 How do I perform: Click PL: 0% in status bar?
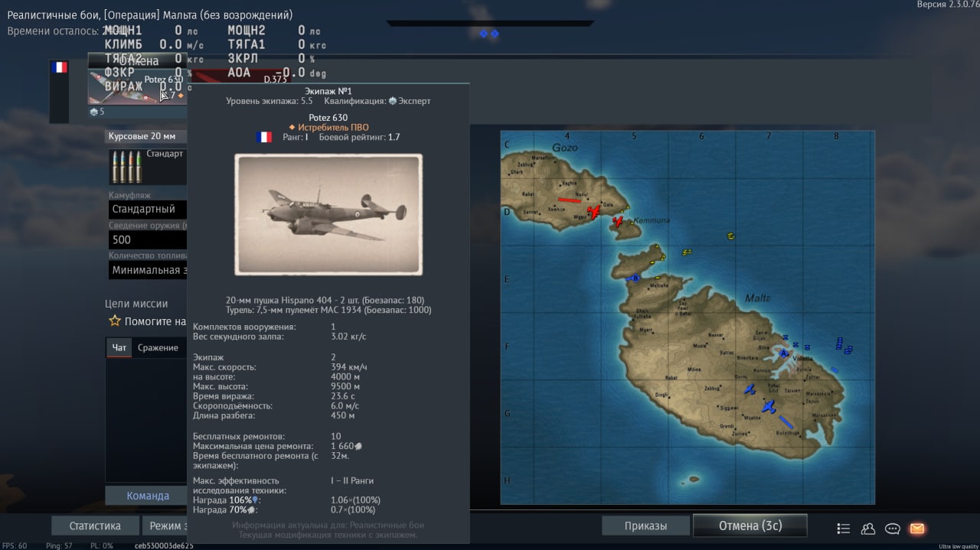point(102,545)
